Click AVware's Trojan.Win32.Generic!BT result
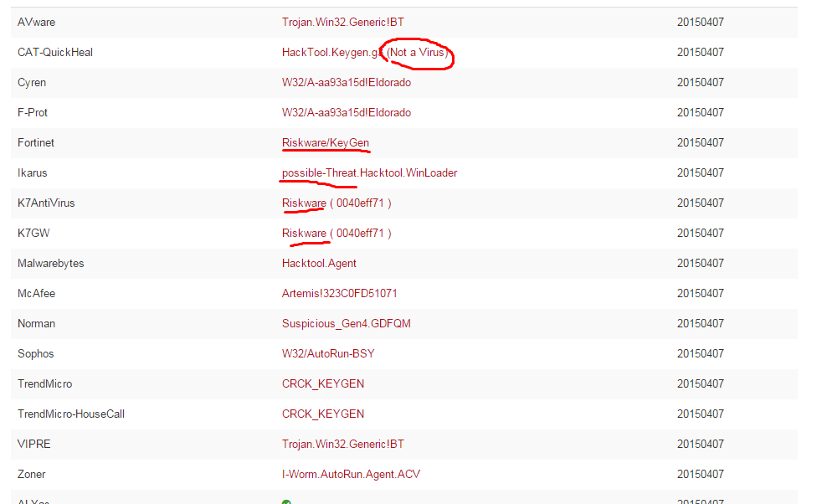The image size is (827, 504). [x=343, y=22]
